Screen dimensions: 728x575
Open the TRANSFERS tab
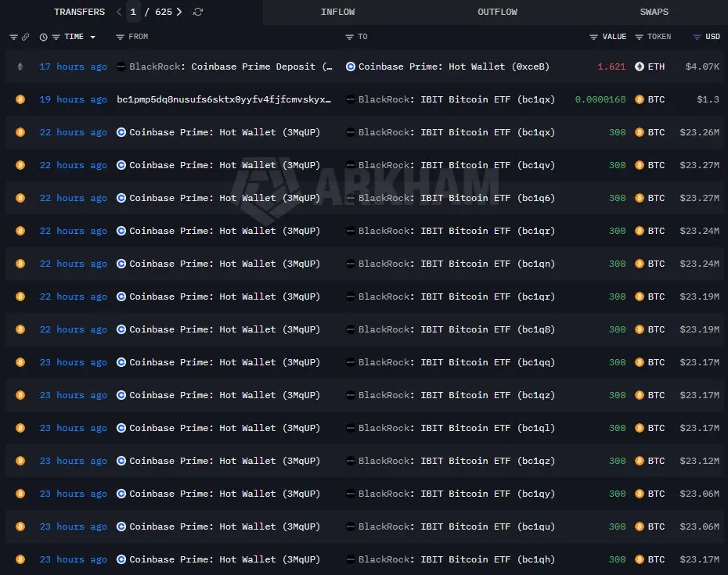79,12
